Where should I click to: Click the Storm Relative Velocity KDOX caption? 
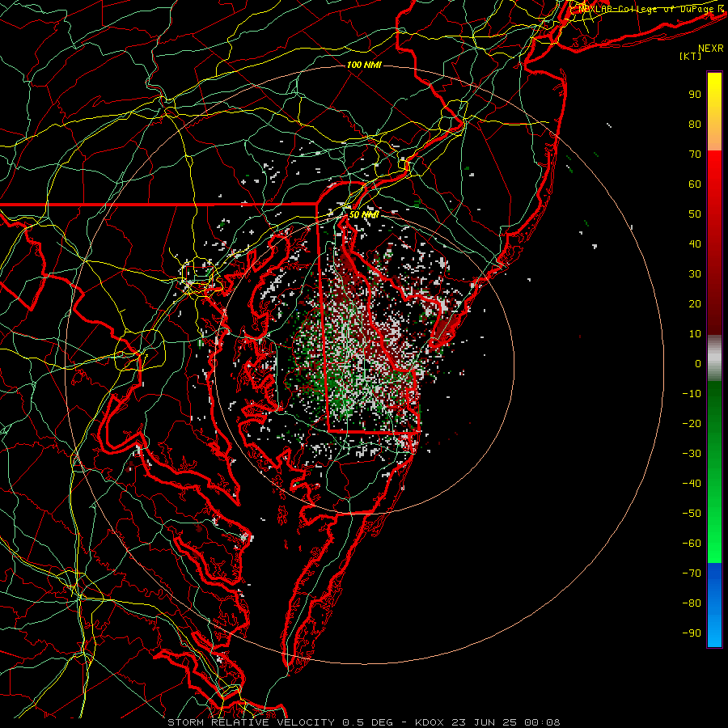tap(364, 722)
